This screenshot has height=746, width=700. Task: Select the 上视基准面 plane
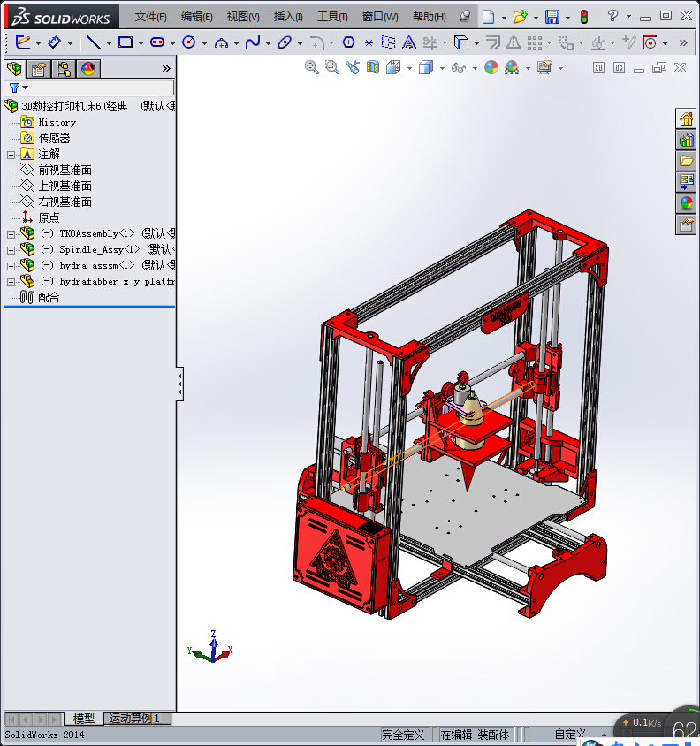(x=65, y=186)
